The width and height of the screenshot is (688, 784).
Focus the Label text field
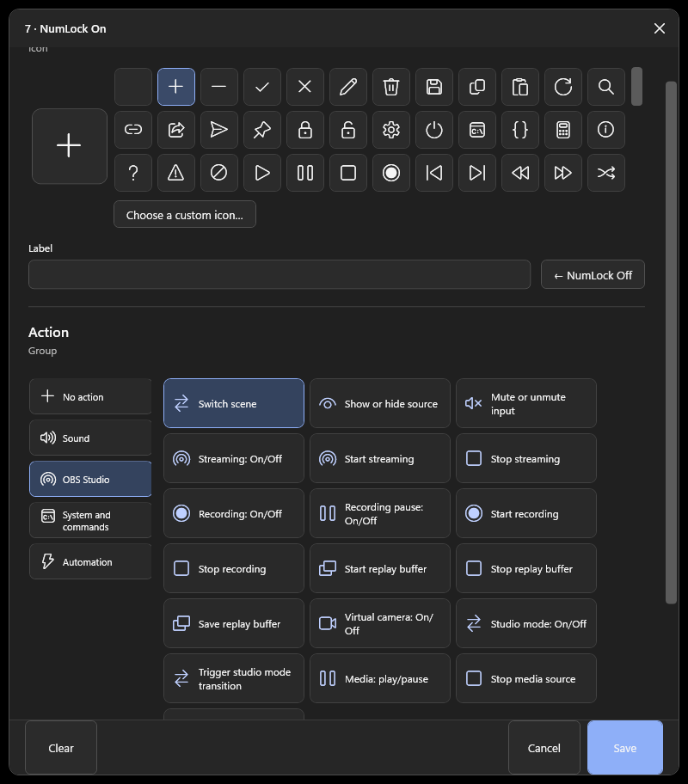coord(279,274)
